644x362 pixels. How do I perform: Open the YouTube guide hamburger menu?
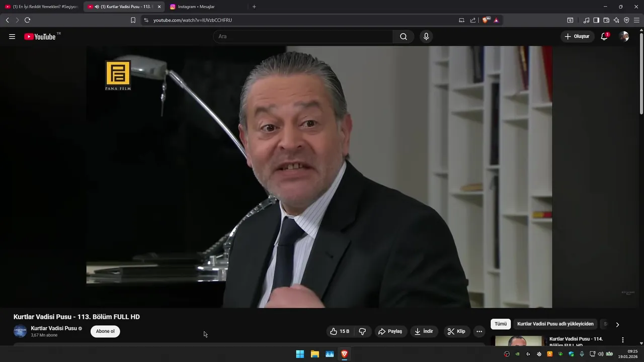tap(12, 36)
